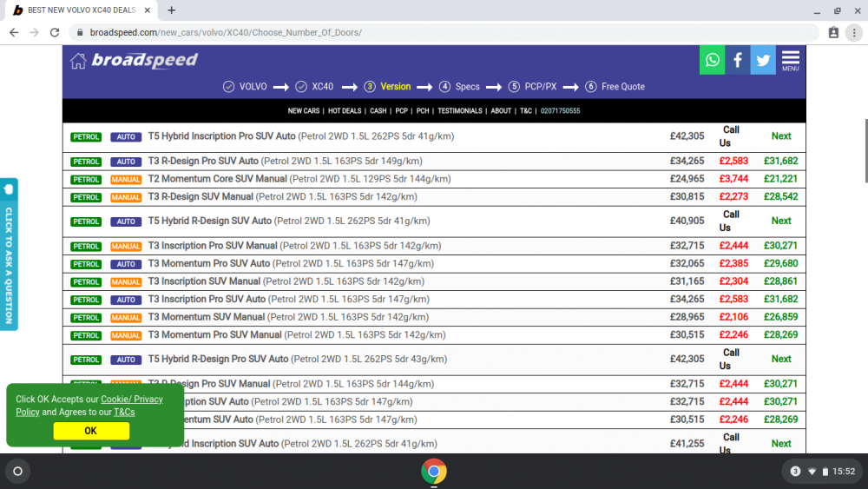Select step 4 Specs
This screenshot has height=489, width=868.
(459, 87)
